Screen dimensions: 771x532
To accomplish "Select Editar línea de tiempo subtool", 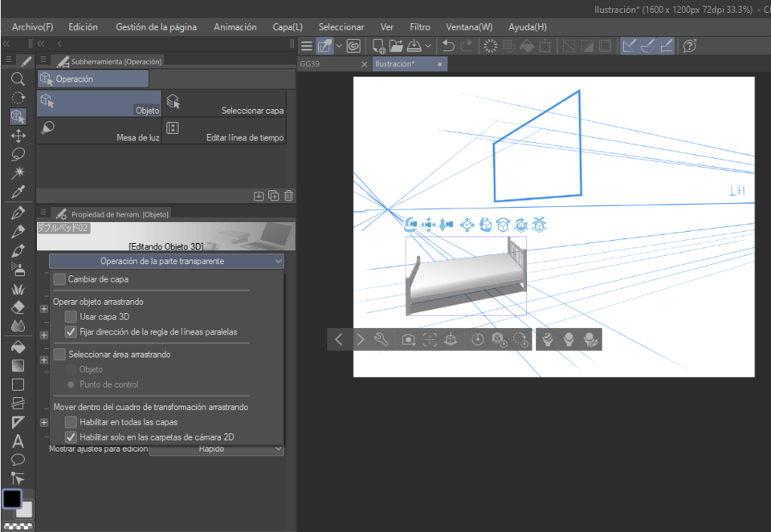I will pos(225,131).
